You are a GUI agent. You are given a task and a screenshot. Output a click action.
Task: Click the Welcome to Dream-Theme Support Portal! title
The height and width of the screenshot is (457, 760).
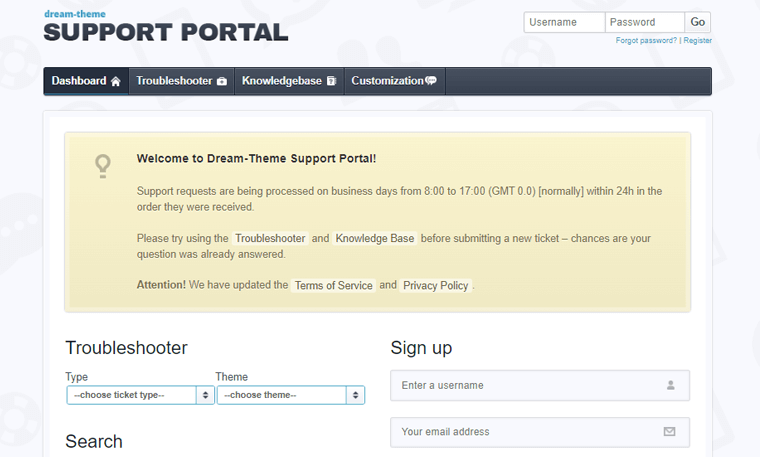point(256,158)
